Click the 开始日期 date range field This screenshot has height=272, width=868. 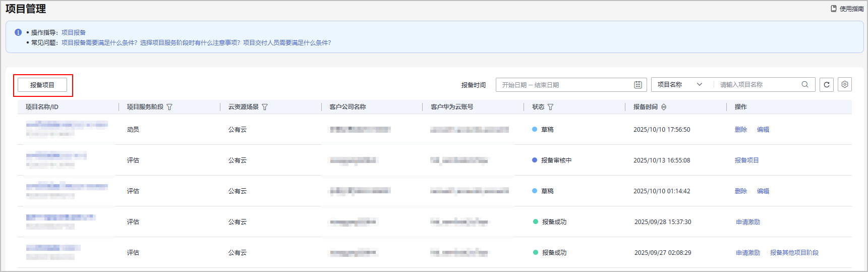pos(514,85)
